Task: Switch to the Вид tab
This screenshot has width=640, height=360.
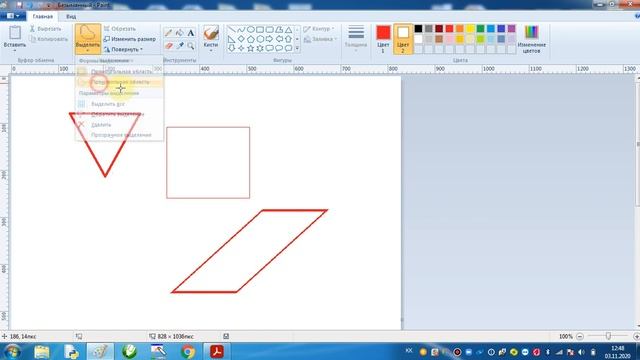Action: 71,16
